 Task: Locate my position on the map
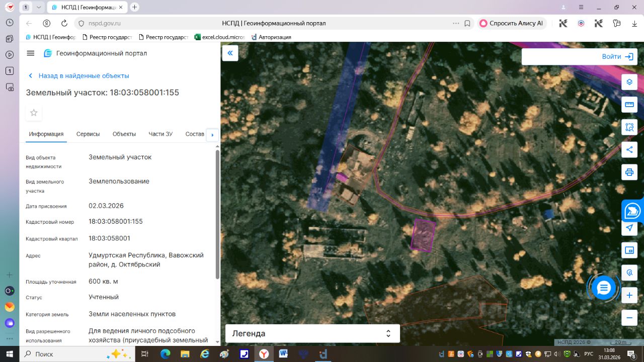pyautogui.click(x=629, y=228)
